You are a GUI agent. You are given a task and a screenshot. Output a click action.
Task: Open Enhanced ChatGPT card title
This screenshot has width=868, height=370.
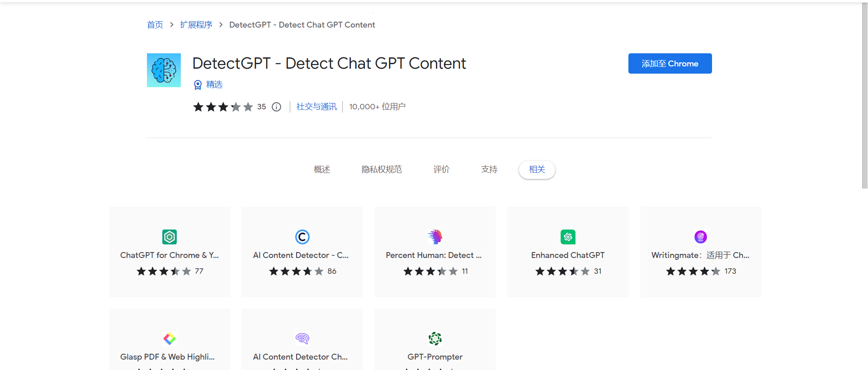tap(568, 255)
